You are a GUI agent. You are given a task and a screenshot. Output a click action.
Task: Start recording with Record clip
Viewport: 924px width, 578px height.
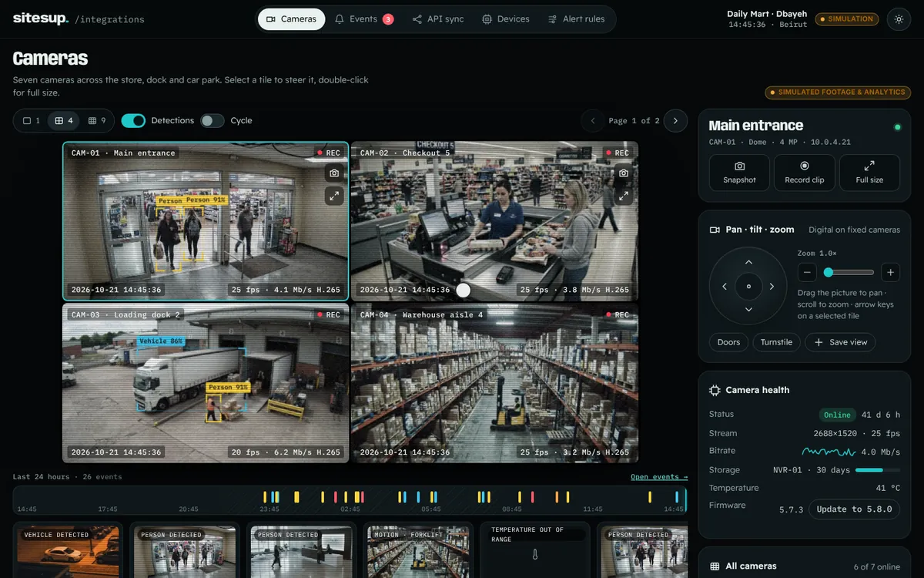[x=805, y=173]
